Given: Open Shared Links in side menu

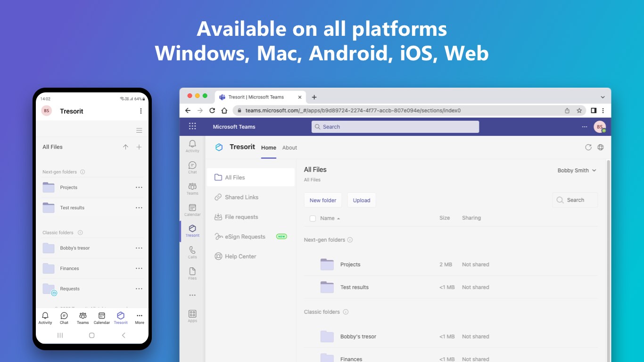Looking at the screenshot, I should 251,197.
